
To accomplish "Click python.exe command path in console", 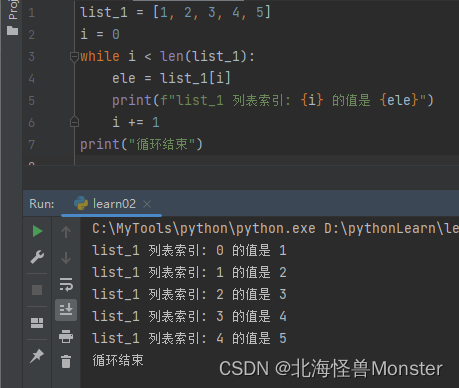I will [x=204, y=229].
